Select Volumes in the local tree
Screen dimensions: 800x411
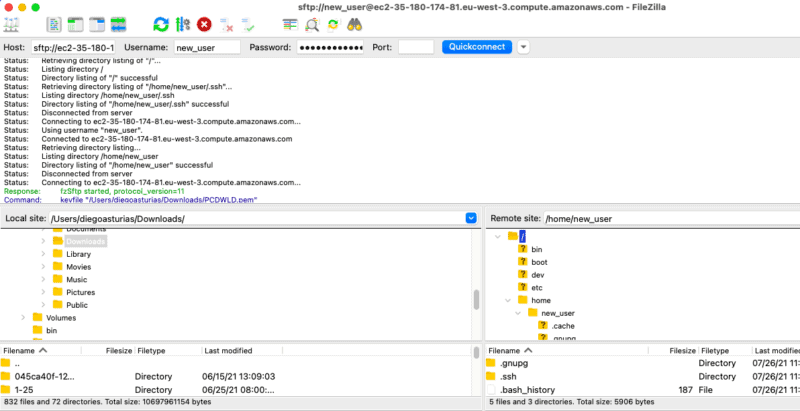click(x=61, y=318)
